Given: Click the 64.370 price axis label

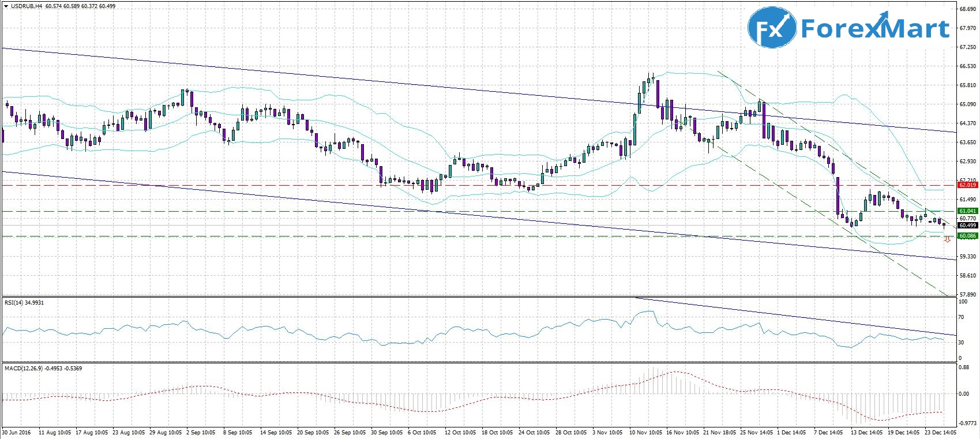Looking at the screenshot, I should pos(967,123).
